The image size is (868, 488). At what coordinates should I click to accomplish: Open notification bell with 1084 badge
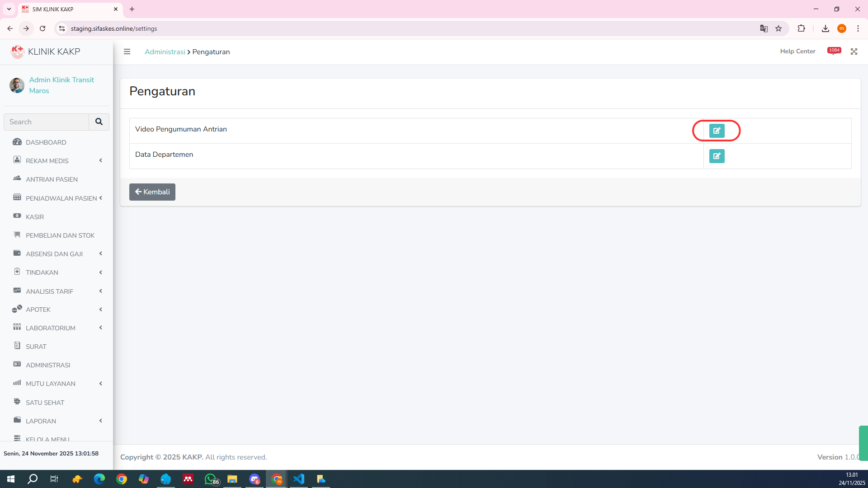833,52
